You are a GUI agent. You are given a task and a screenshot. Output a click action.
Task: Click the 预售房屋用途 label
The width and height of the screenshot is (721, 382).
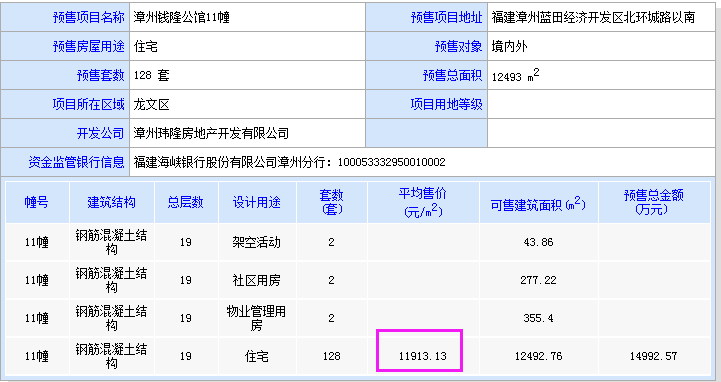pyautogui.click(x=88, y=46)
